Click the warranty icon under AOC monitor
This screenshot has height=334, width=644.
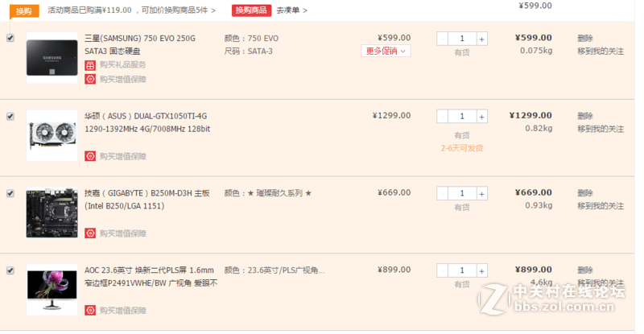[90, 310]
